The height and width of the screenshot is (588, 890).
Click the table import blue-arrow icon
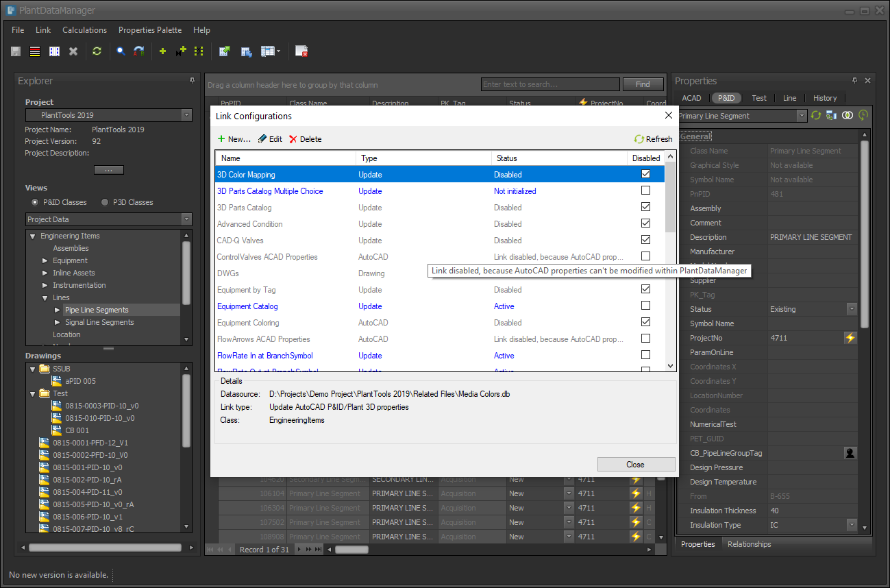tap(246, 51)
